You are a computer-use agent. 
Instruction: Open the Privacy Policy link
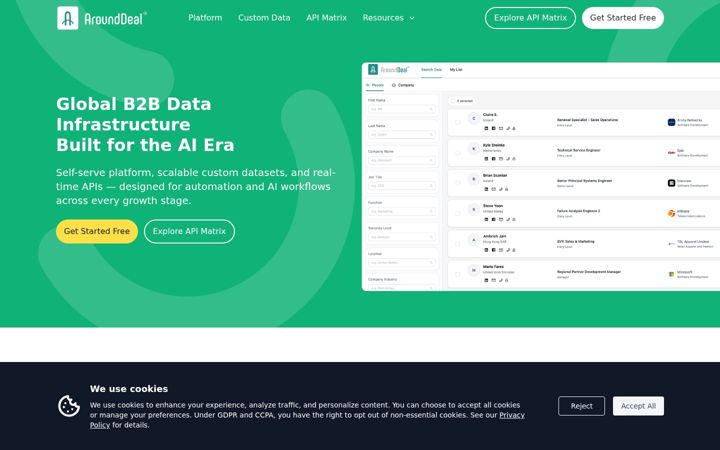(x=512, y=415)
